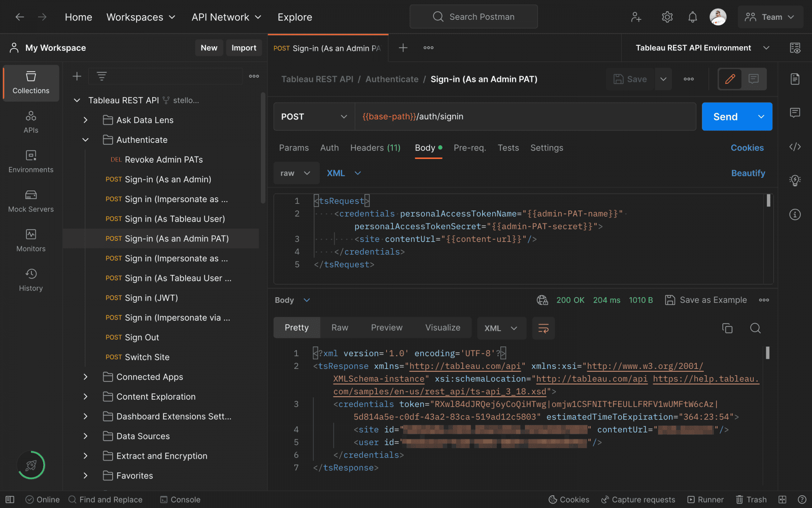Open the API Network dropdown
The height and width of the screenshot is (508, 812).
pyautogui.click(x=226, y=17)
